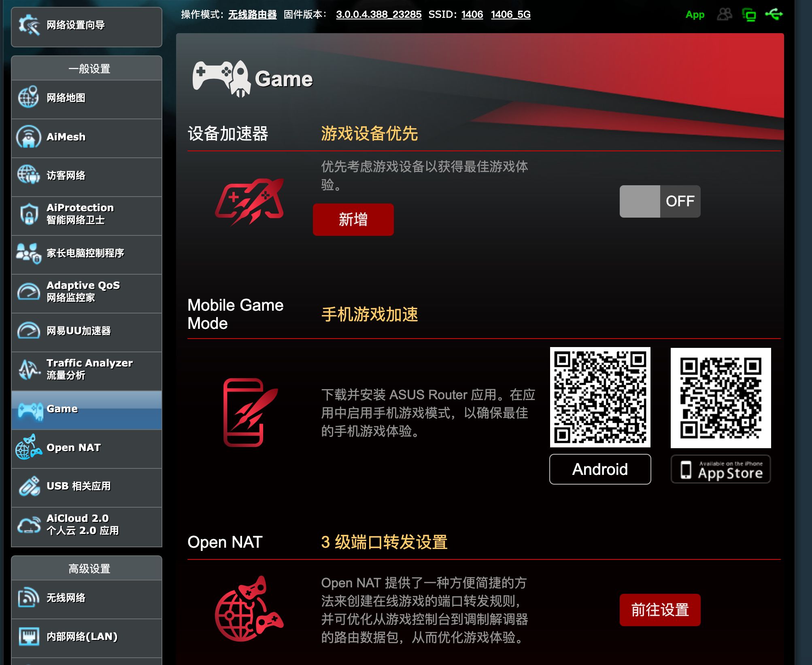This screenshot has width=812, height=665.
Task: Click firmware version 3.0.0.4.388_23285 link
Action: coord(378,15)
